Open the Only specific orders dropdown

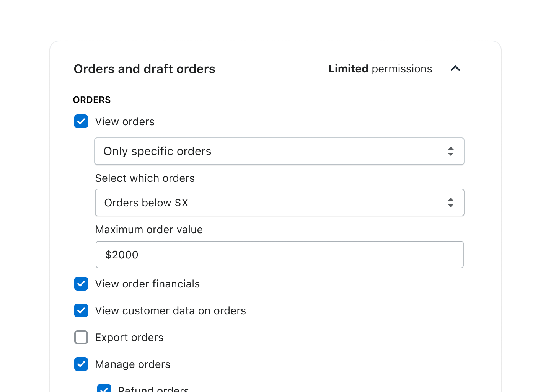(279, 151)
